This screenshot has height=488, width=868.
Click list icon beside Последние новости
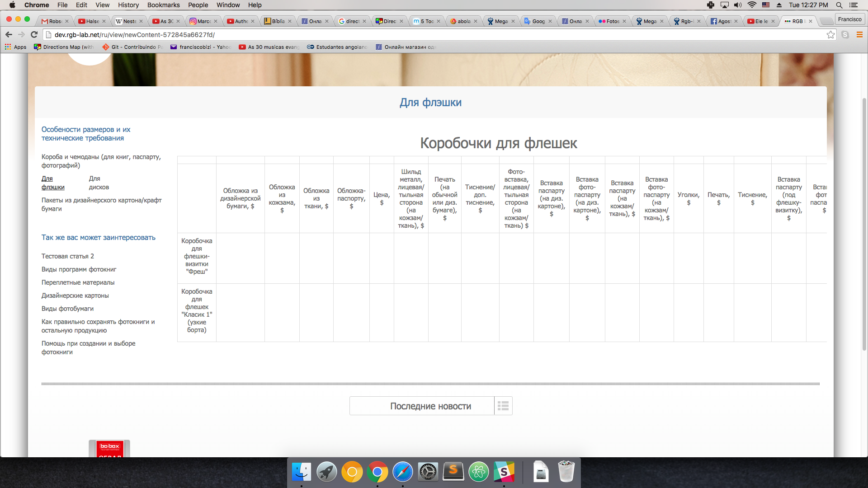pyautogui.click(x=503, y=406)
